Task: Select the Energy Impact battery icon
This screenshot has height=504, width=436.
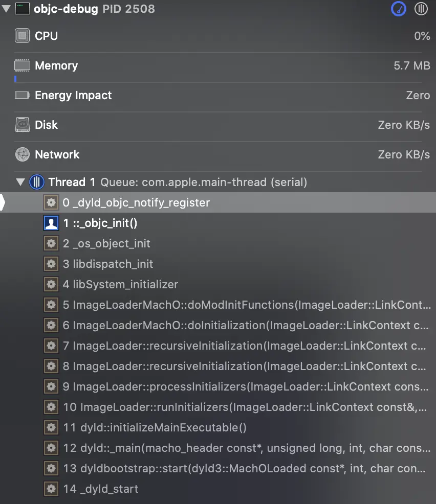Action: click(x=23, y=95)
